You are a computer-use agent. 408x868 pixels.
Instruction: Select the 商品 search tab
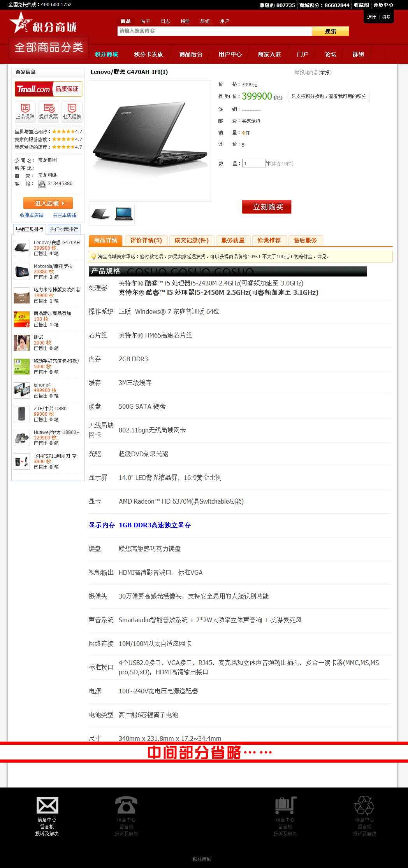coord(125,21)
